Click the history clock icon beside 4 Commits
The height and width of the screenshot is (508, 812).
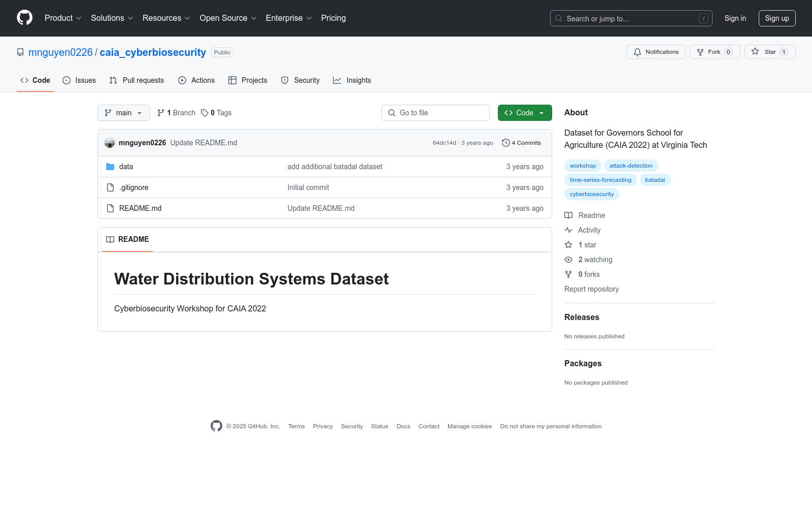click(505, 143)
